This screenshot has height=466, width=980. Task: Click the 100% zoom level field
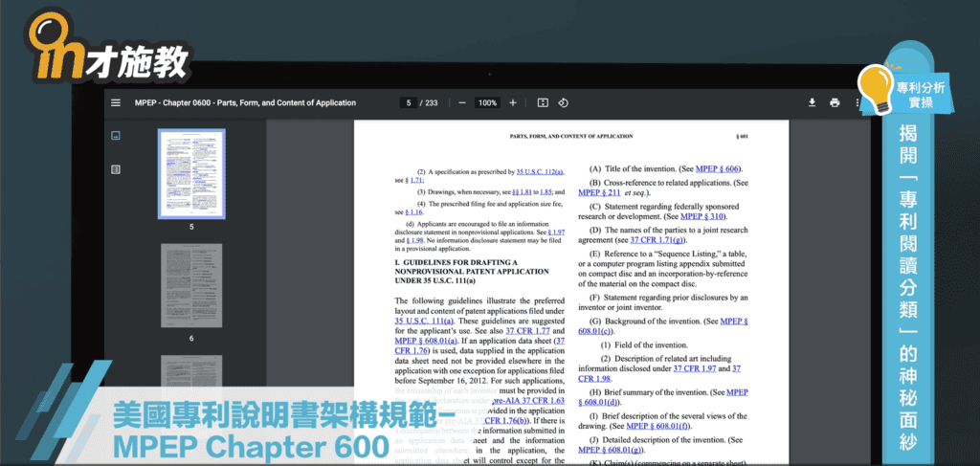pyautogui.click(x=487, y=102)
